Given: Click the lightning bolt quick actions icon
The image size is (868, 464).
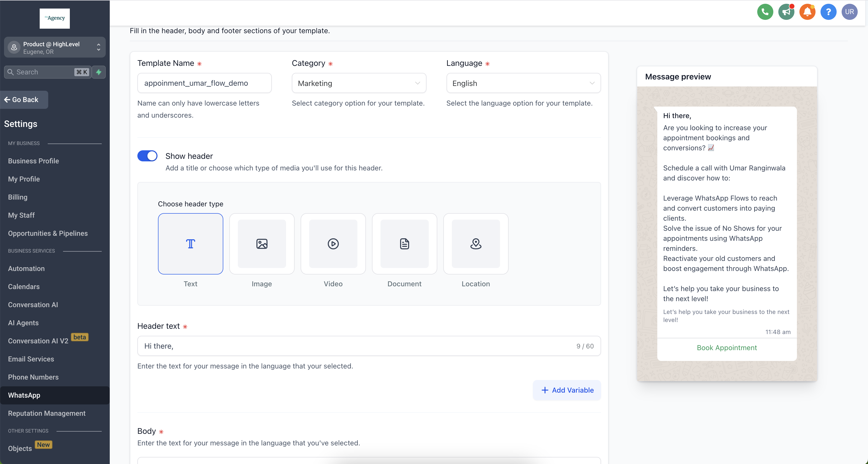Looking at the screenshot, I should 99,72.
